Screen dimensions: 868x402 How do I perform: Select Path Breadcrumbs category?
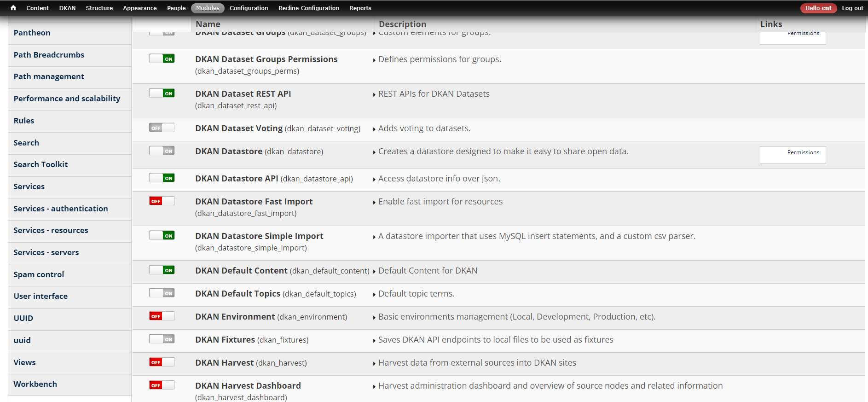[x=69, y=55]
